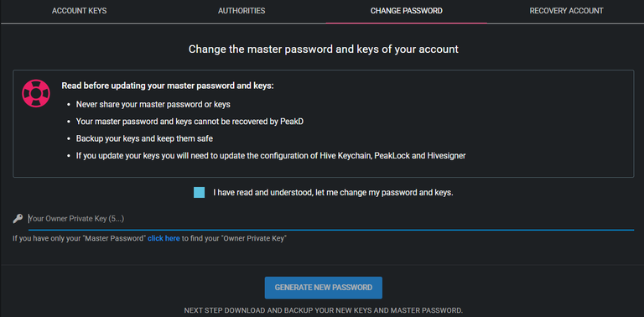Switch to the Account Keys tab
This screenshot has width=644, height=317.
80,11
